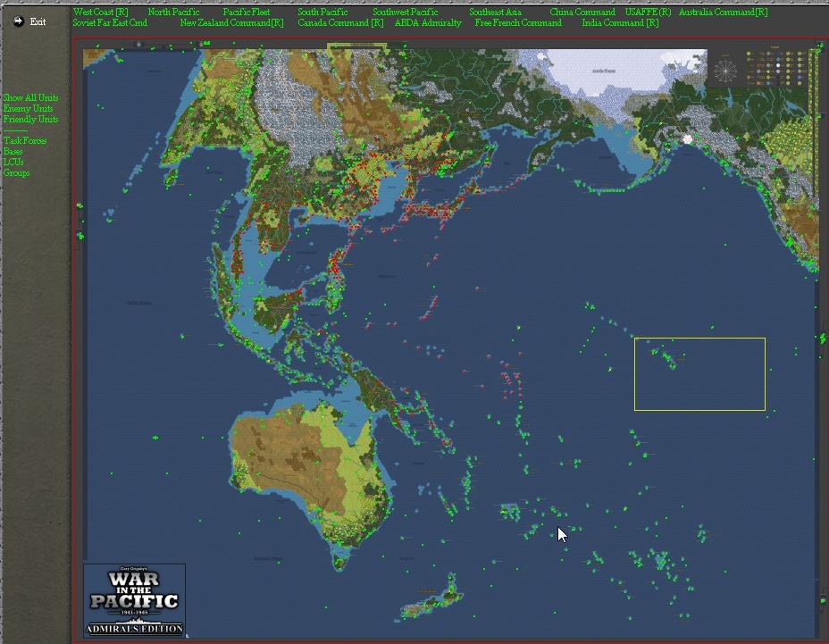Image resolution: width=829 pixels, height=644 pixels.
Task: Click the Exit arrow icon
Action: (x=19, y=21)
